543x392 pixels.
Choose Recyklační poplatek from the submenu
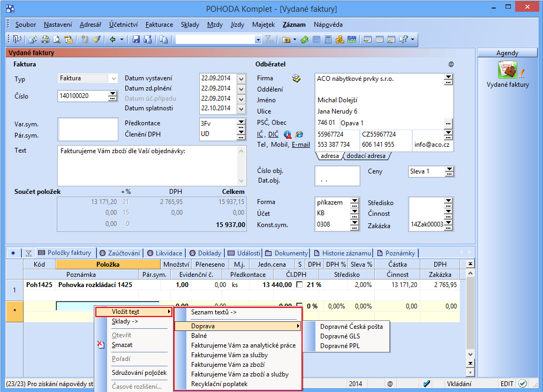[x=238, y=384]
